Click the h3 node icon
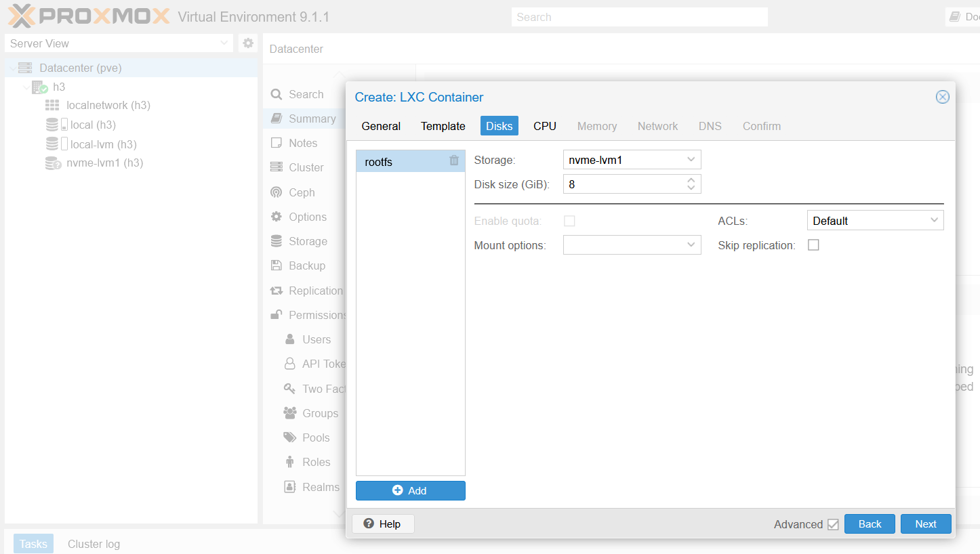This screenshot has width=980, height=554. point(40,87)
